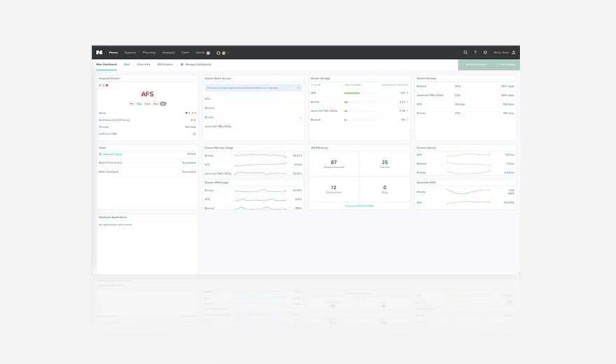Dismiss the Cluster Quick Access info banner
The height and width of the screenshot is (364, 616).
[x=298, y=88]
